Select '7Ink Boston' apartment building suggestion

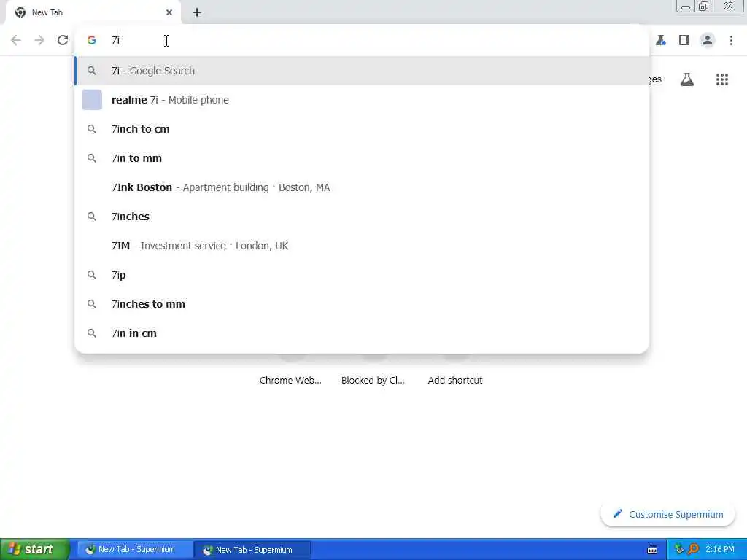click(x=362, y=187)
